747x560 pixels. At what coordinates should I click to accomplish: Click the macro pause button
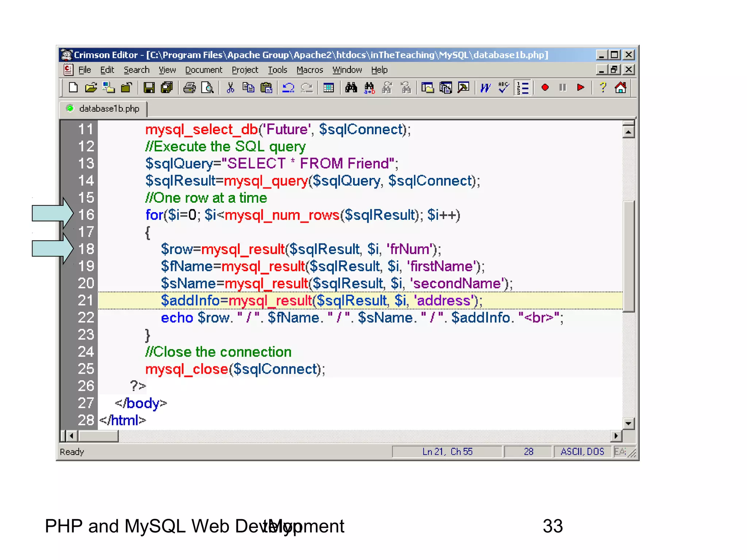(x=563, y=87)
